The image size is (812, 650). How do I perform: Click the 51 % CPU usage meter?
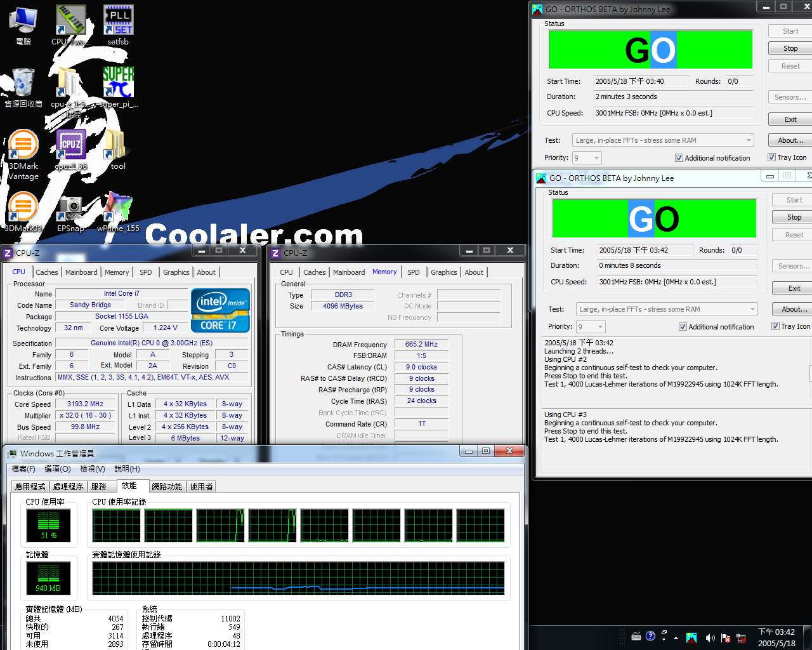click(x=48, y=526)
